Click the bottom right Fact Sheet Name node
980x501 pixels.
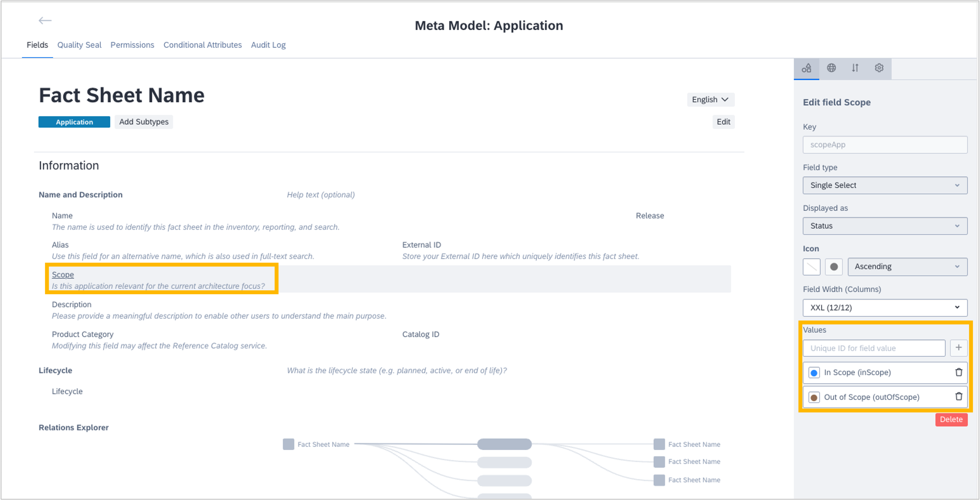point(659,480)
